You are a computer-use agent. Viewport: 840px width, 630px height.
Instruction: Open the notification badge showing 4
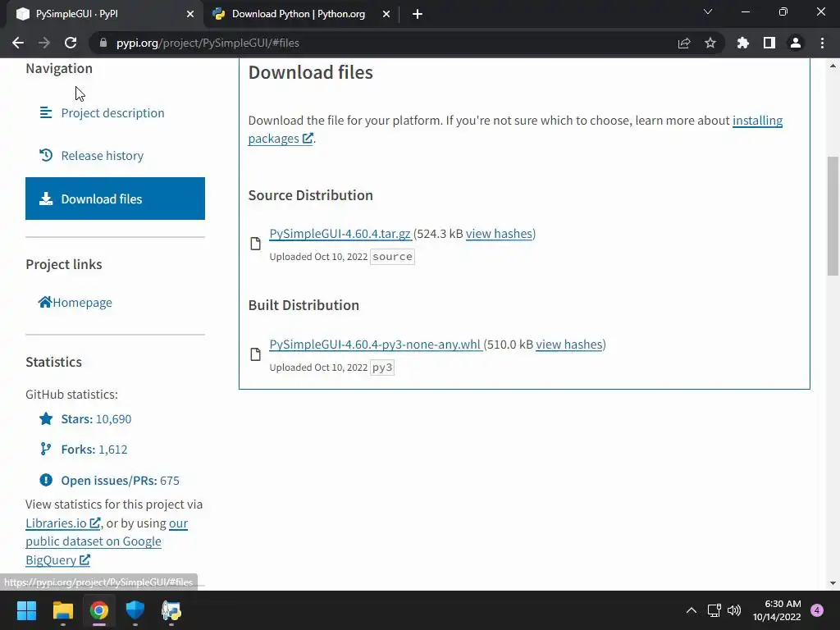pos(817,610)
